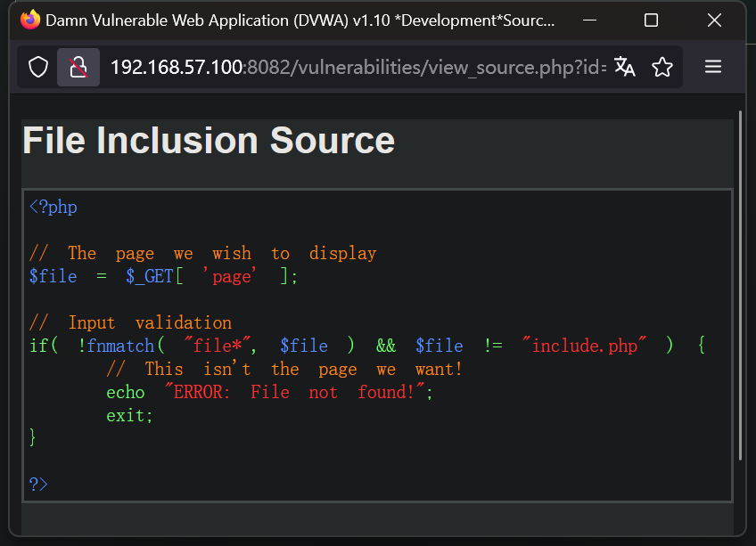
Task: Click the opening <?php tag
Action: pyautogui.click(x=53, y=208)
